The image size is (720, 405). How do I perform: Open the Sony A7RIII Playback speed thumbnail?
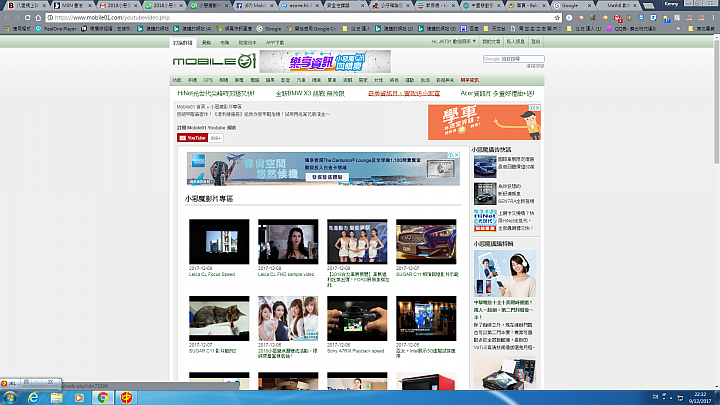tap(357, 318)
